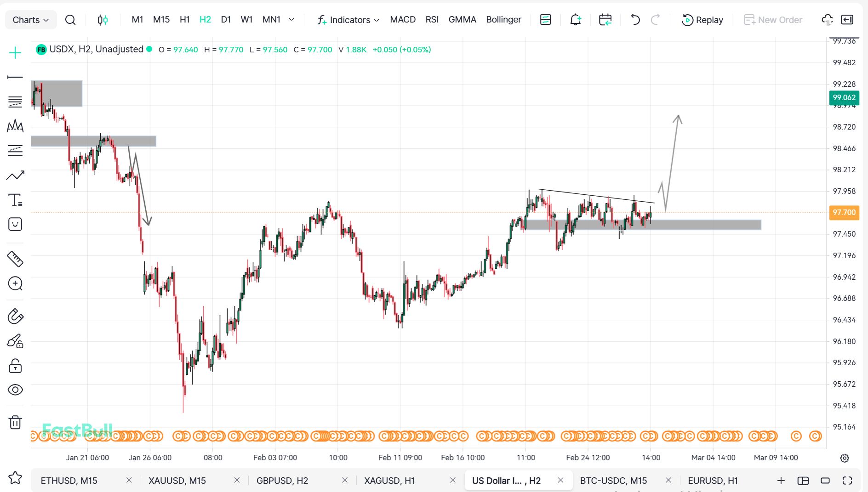Click the search magnifier icon

[x=70, y=20]
